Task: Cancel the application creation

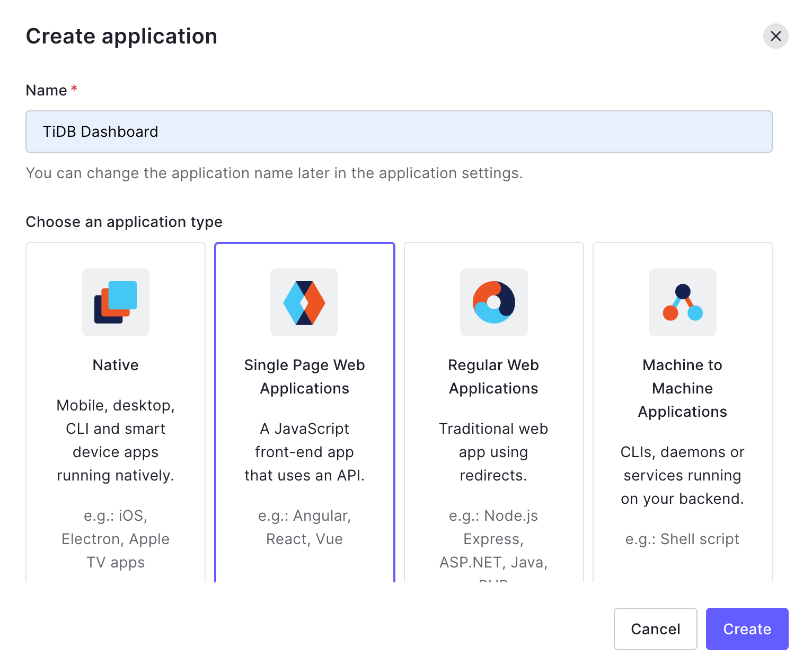Action: [655, 629]
